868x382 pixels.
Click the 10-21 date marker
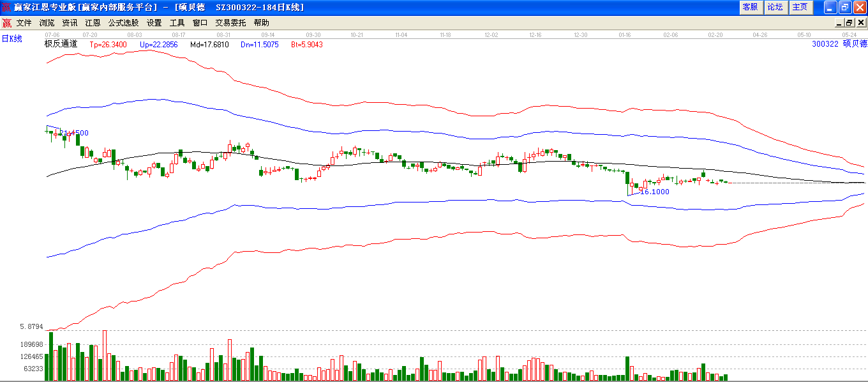tap(357, 35)
